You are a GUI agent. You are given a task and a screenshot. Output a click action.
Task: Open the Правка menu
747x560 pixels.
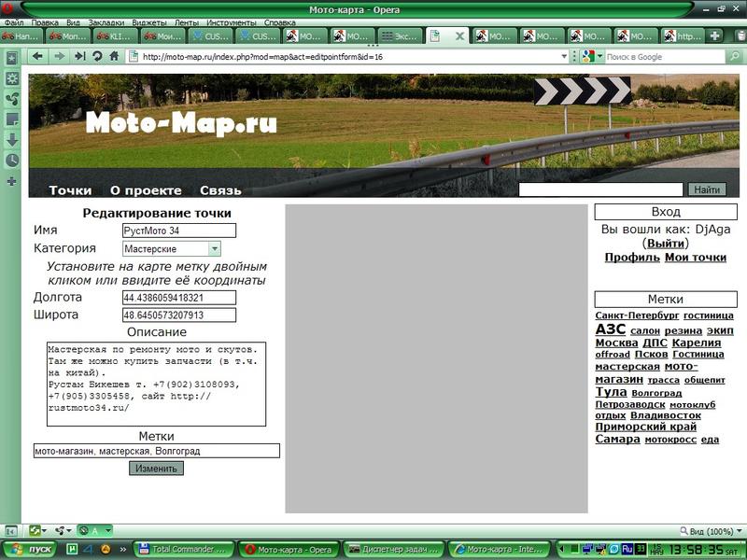45,22
